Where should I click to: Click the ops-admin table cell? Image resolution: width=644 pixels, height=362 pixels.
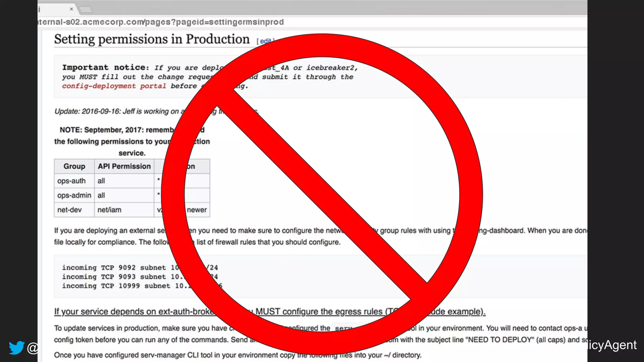pyautogui.click(x=74, y=195)
